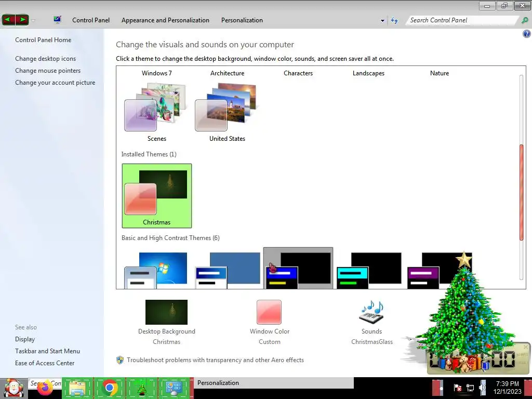Image resolution: width=532 pixels, height=399 pixels.
Task: Click the search magnifier icon
Action: point(525,20)
